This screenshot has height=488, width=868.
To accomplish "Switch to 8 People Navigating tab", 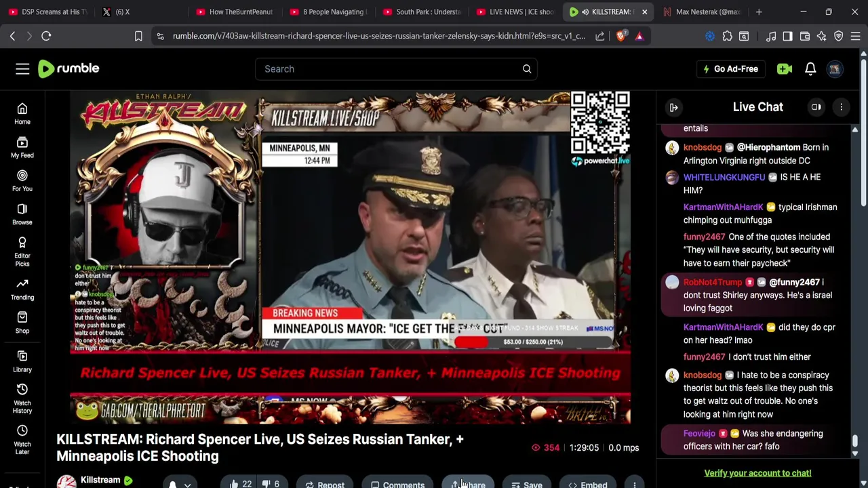I will click(328, 12).
